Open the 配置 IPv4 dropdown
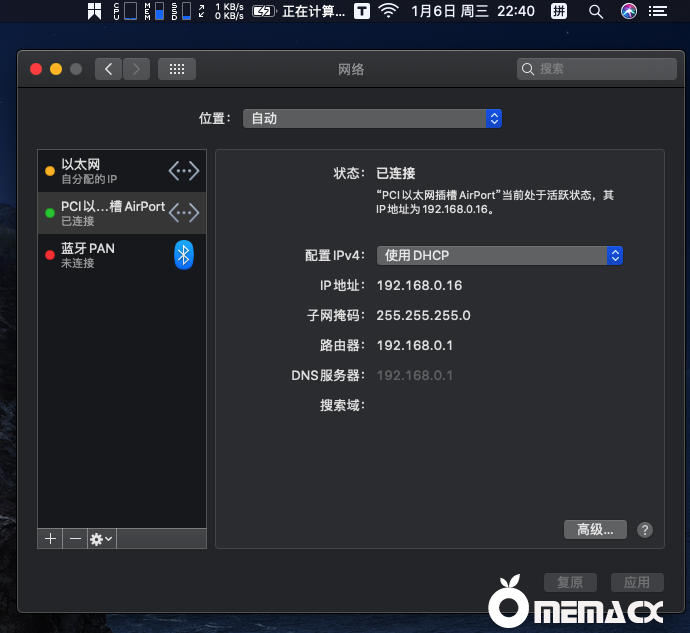This screenshot has width=690, height=633. pyautogui.click(x=500, y=255)
